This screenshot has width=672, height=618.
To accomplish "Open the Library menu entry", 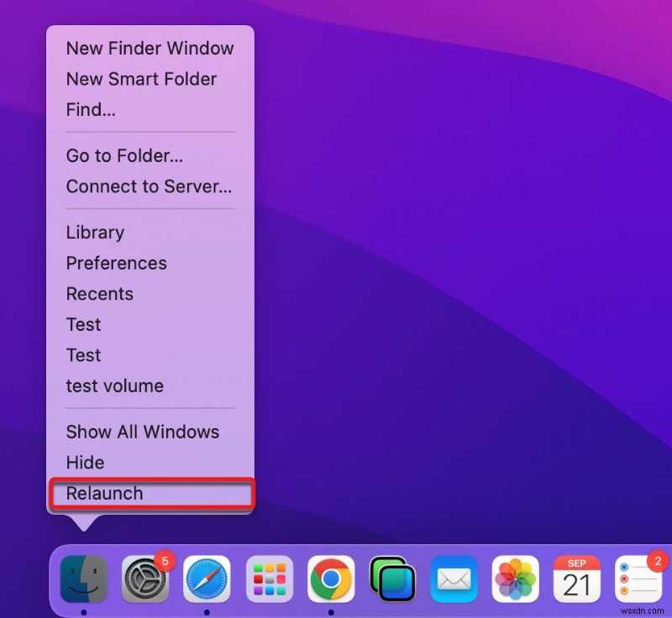I will pos(94,233).
